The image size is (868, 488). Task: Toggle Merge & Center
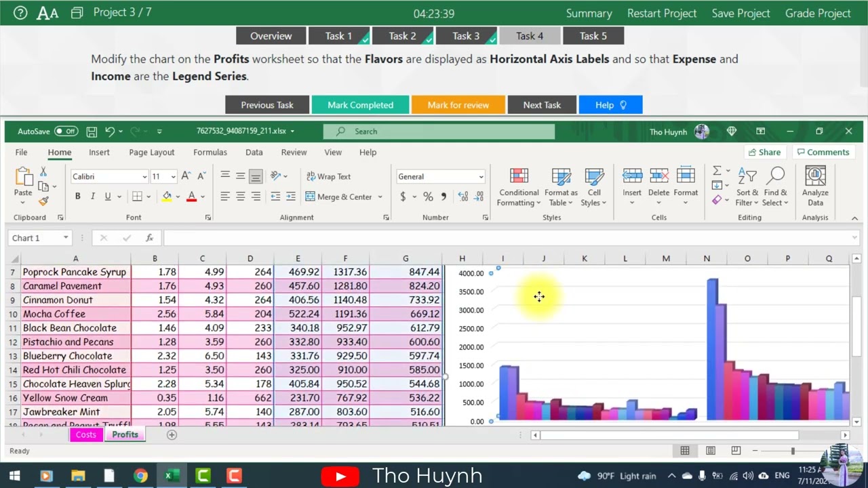pos(338,197)
